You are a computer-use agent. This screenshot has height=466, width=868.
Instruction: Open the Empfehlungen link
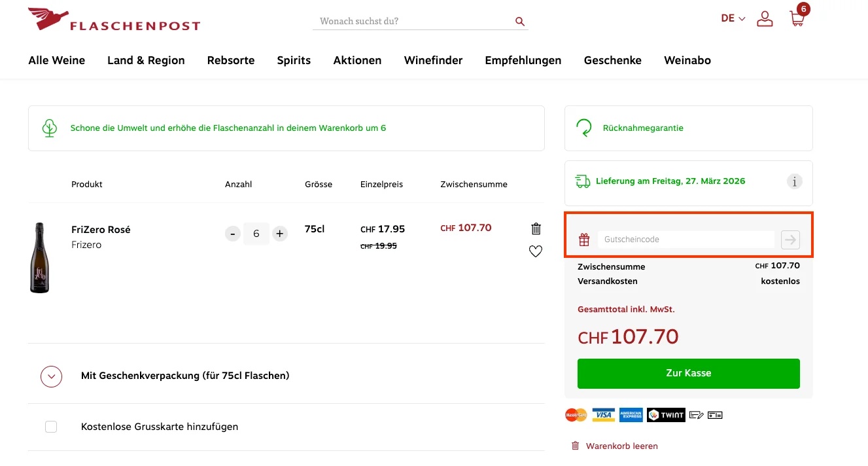pos(523,60)
